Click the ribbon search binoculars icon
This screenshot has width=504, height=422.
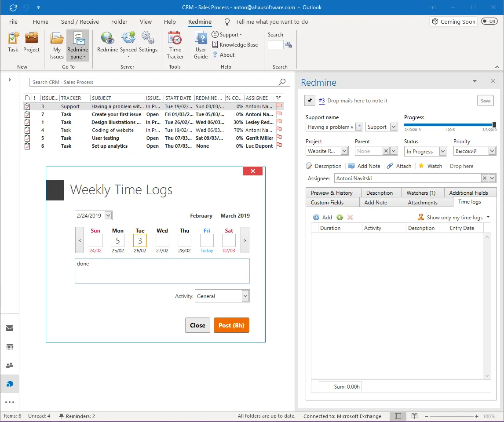pyautogui.click(x=289, y=45)
